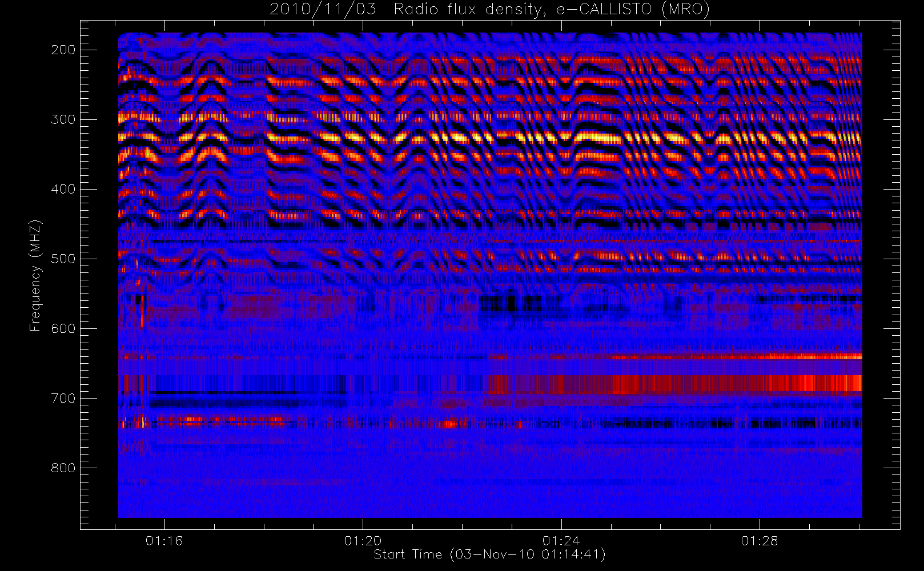Viewport: 924px width, 571px height.
Task: Click the 01:20 time tick label
Action: (x=363, y=541)
